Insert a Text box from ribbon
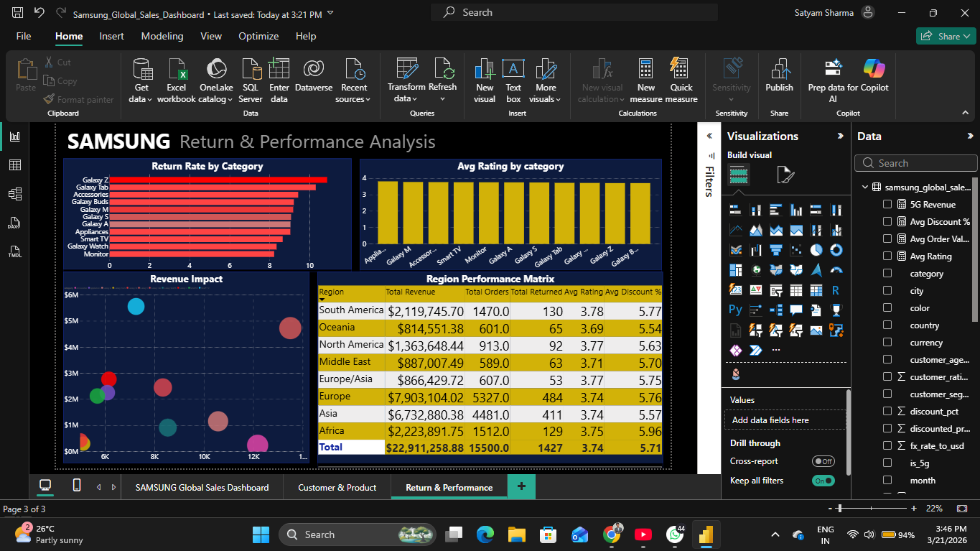Image resolution: width=980 pixels, height=551 pixels. tap(513, 80)
